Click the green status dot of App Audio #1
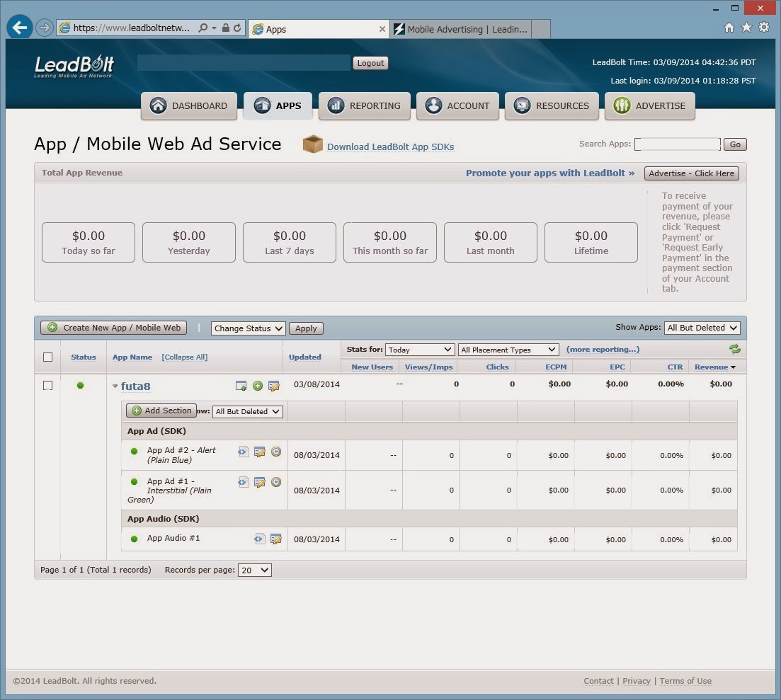Viewport: 781px width, 700px height. click(x=134, y=539)
